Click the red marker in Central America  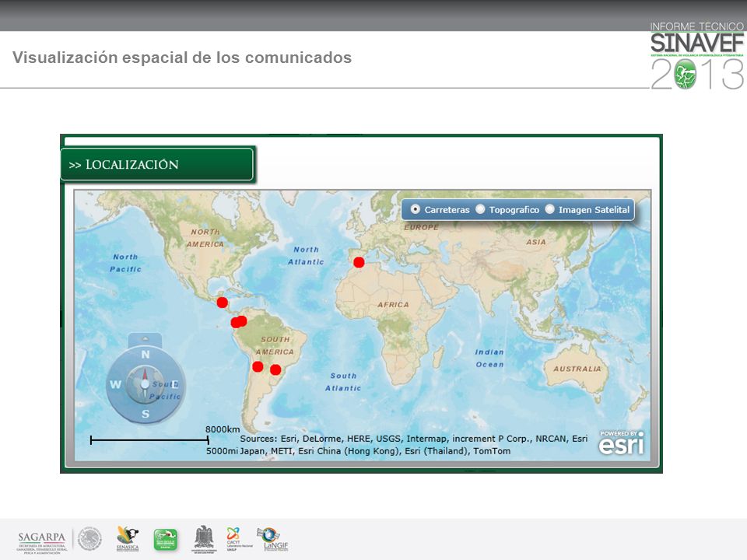(222, 303)
